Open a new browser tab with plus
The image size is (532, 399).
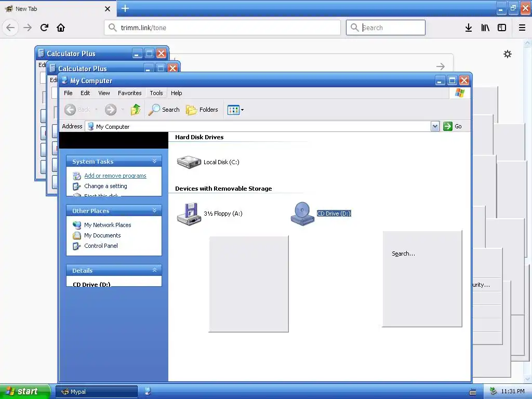[125, 8]
